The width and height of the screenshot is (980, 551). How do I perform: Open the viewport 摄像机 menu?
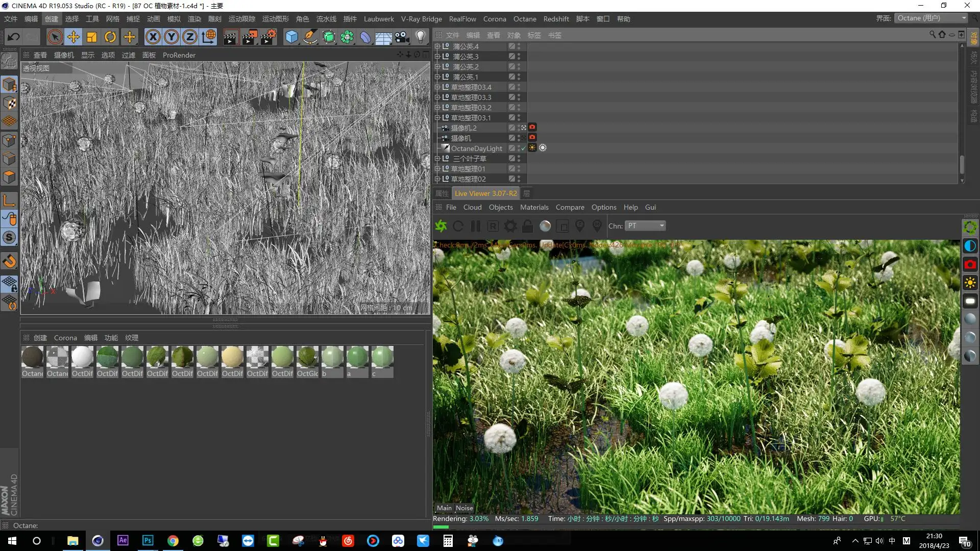64,55
